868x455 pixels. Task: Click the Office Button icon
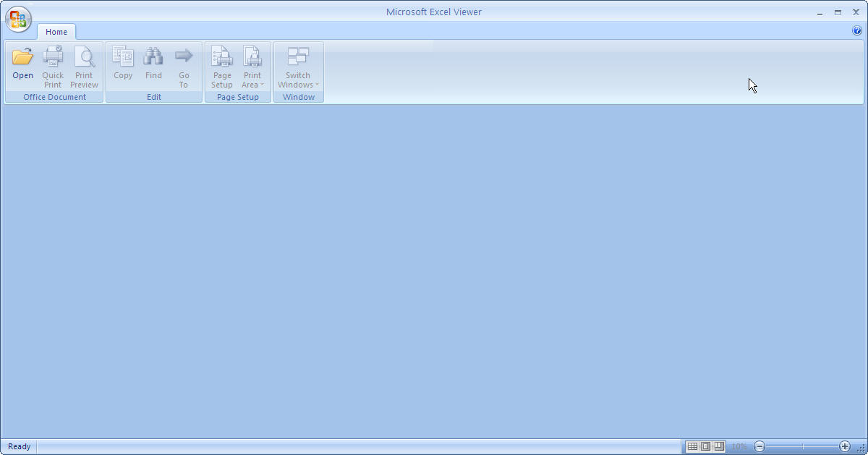point(18,20)
